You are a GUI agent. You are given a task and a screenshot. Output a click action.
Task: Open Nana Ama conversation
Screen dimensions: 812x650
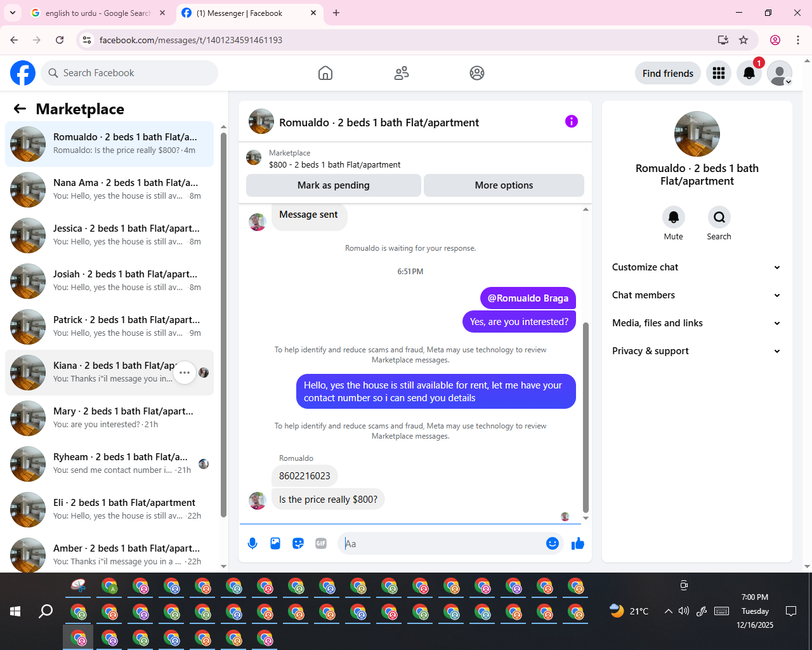[109, 190]
